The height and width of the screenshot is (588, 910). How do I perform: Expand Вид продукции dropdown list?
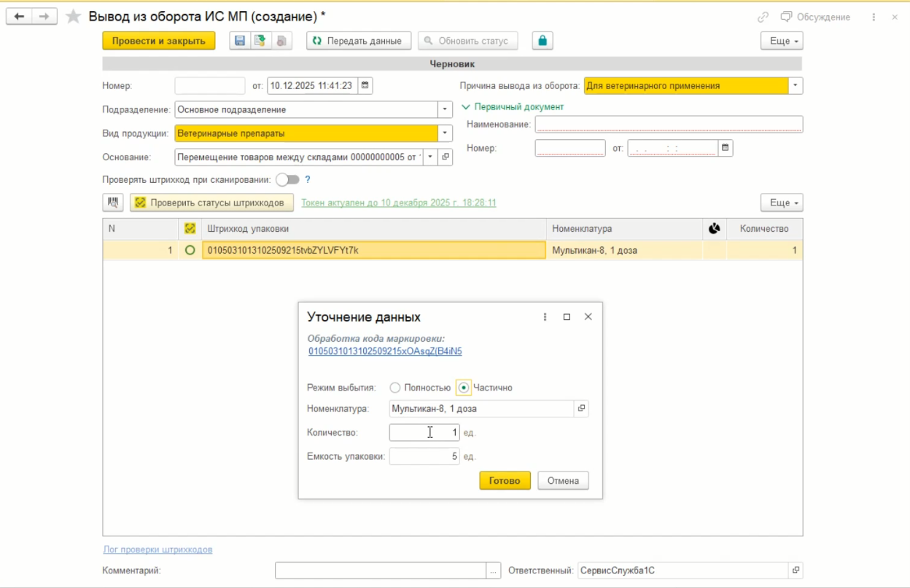pos(445,133)
